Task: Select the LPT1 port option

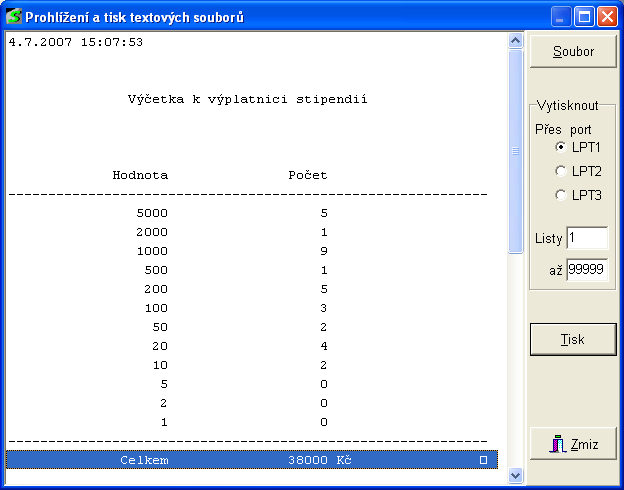Action: 561,147
